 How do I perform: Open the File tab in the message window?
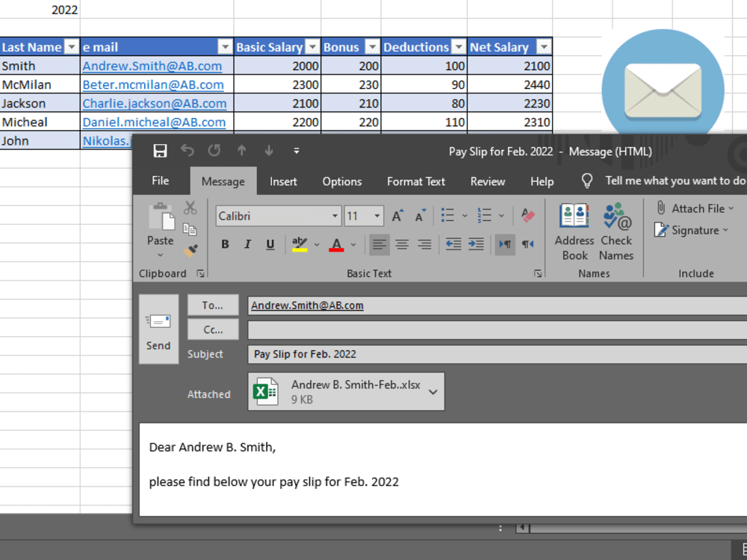pyautogui.click(x=161, y=181)
